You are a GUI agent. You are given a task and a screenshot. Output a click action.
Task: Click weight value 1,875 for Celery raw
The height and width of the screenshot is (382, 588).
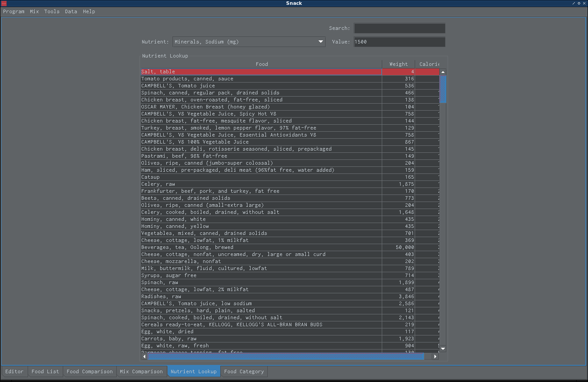(398, 184)
